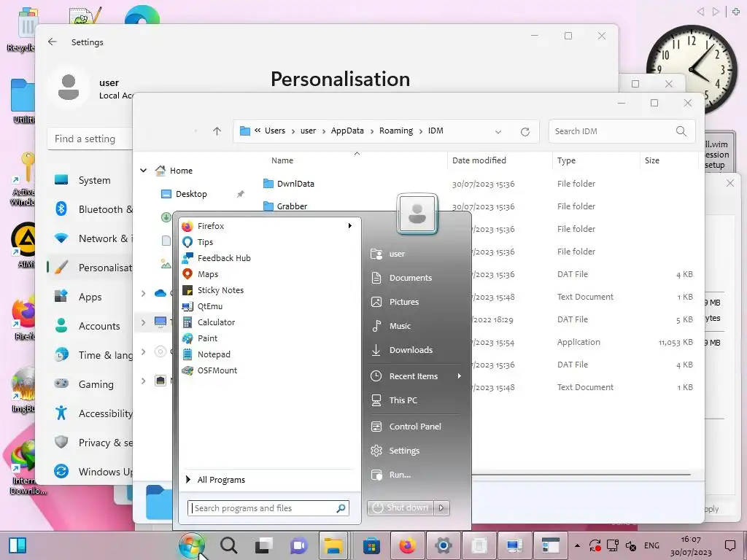This screenshot has width=747, height=560.
Task: Refresh the IDM folder in Explorer
Action: (525, 131)
